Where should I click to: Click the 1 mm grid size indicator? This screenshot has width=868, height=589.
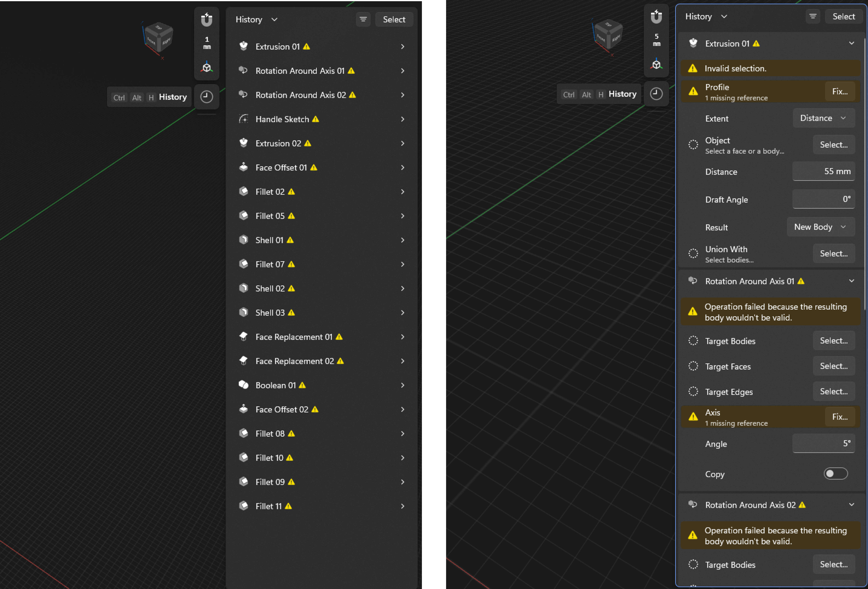pos(207,43)
